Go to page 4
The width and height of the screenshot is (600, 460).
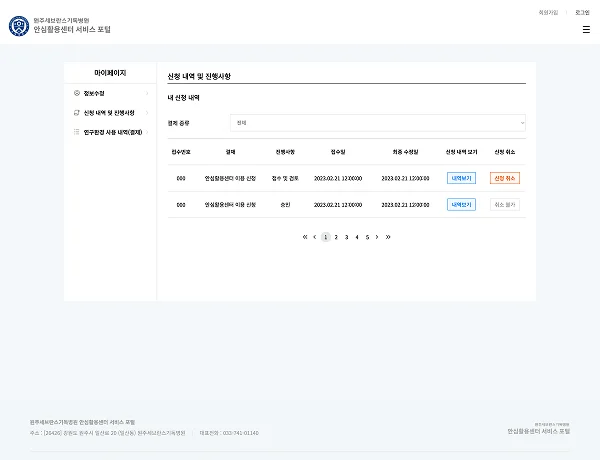click(357, 237)
